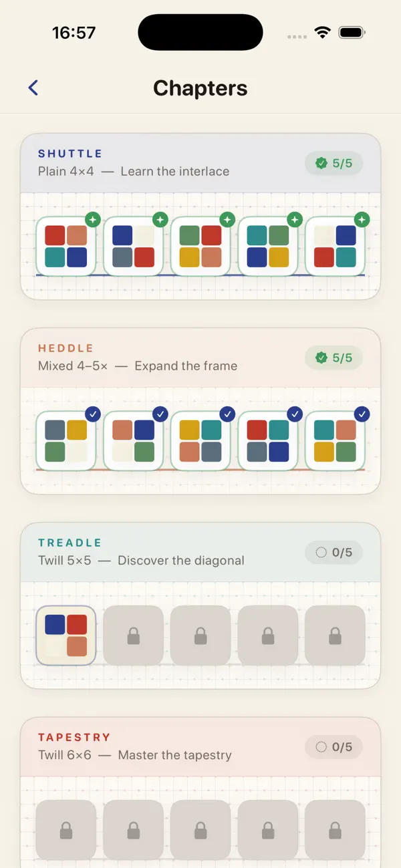The image size is (401, 868).
Task: Select the HEDDLE chapter header
Action: 200,357
